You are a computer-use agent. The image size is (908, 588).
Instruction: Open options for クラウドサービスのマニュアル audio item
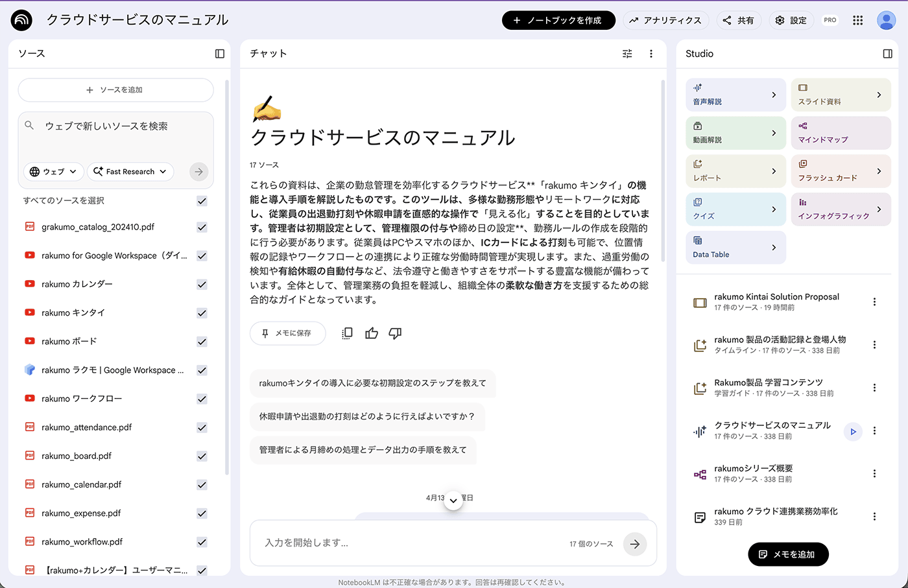pyautogui.click(x=874, y=431)
